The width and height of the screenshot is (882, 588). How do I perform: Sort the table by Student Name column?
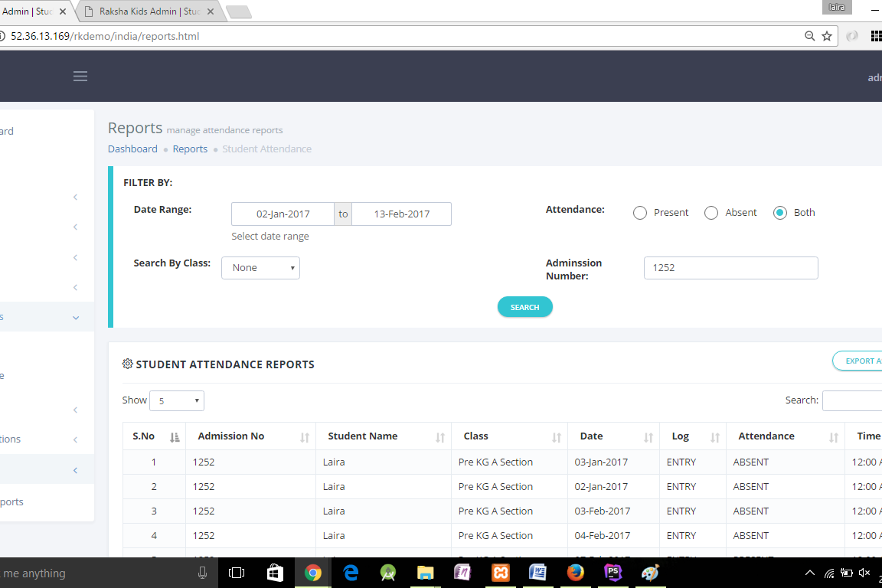point(440,437)
